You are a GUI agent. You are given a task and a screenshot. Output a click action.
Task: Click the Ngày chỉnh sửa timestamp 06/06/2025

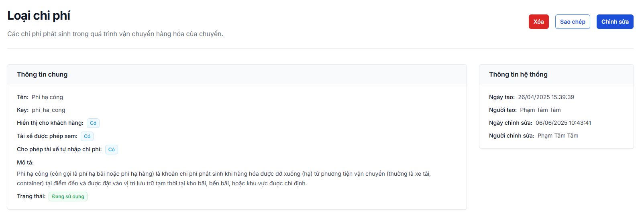[x=563, y=123]
